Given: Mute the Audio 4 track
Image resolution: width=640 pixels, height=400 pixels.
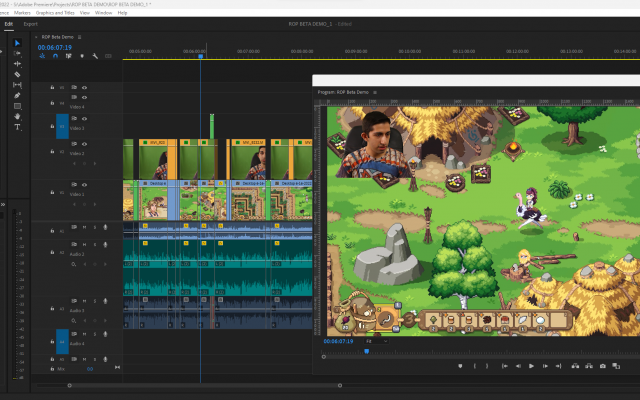Looking at the screenshot, I should [84, 334].
